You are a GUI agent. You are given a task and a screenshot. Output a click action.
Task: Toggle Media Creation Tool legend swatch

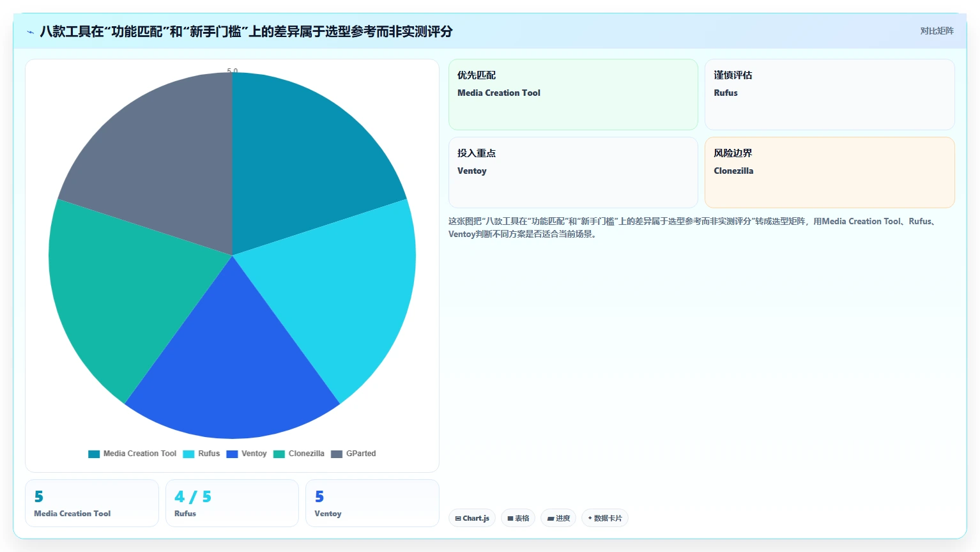point(94,454)
